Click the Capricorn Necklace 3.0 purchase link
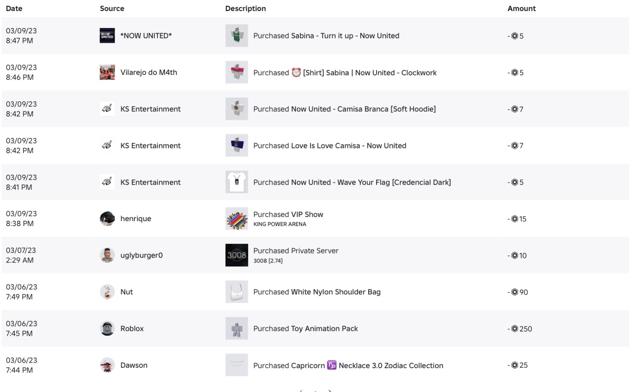This screenshot has height=392, width=640. click(x=348, y=365)
